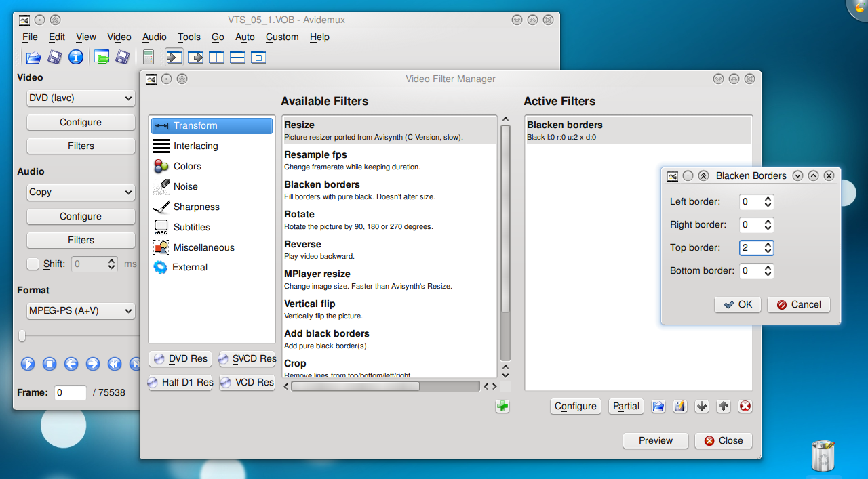Viewport: 868px width, 479px height.
Task: Click the Stop playback button
Action: (x=50, y=364)
